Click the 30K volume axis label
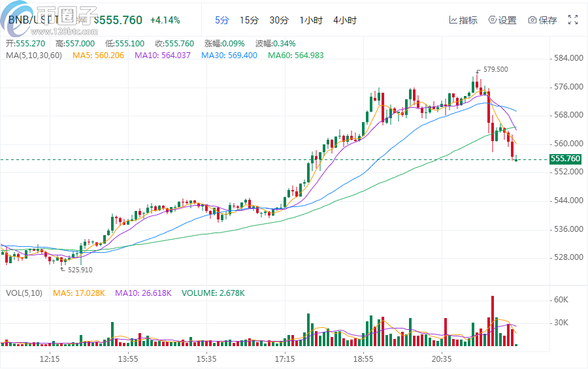This screenshot has width=588, height=369. 561,323
